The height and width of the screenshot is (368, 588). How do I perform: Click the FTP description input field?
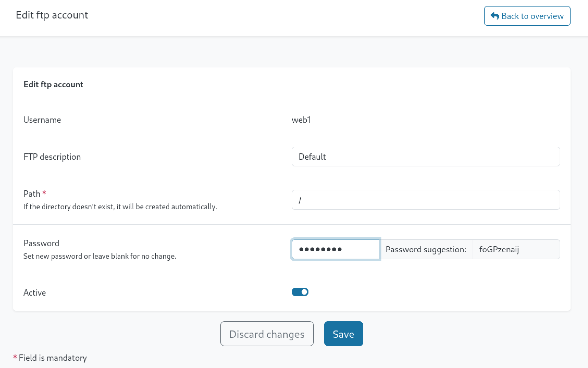click(x=425, y=157)
